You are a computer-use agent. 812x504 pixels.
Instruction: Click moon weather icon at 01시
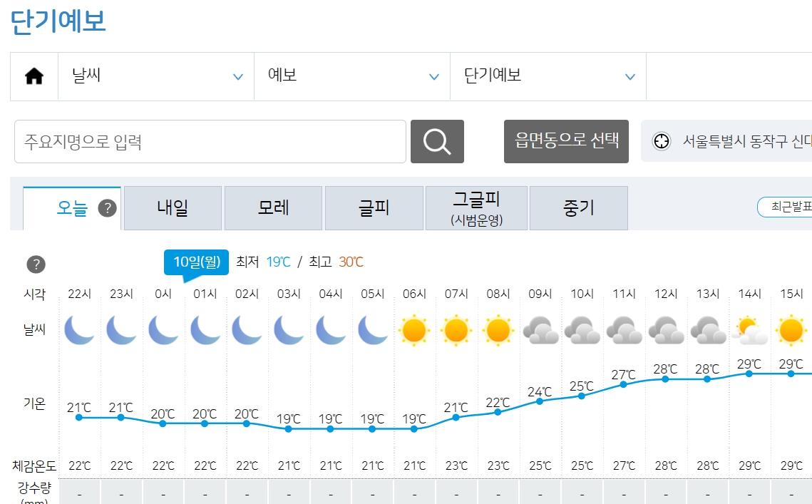pos(205,331)
